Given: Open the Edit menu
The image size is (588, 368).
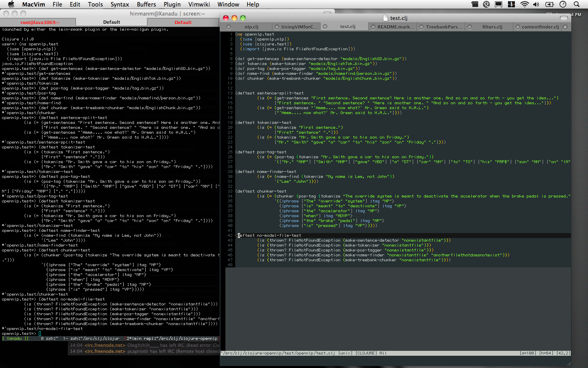Looking at the screenshot, I should tap(75, 4).
